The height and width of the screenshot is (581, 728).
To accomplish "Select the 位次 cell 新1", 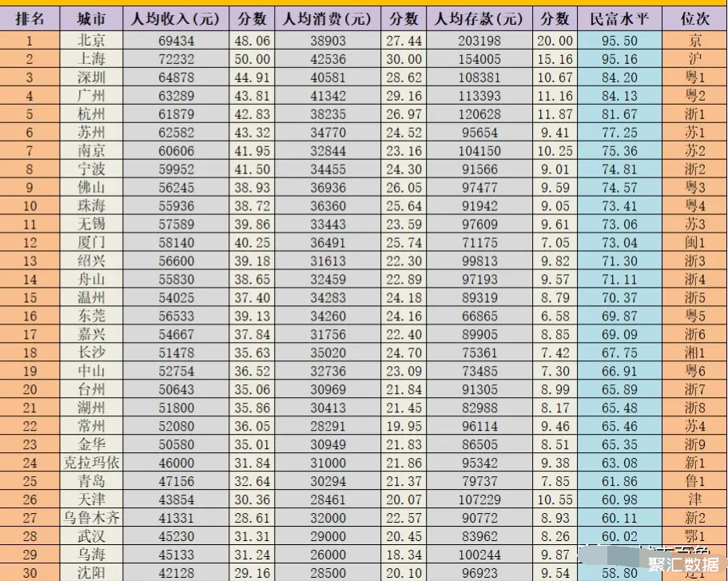I will tap(695, 463).
